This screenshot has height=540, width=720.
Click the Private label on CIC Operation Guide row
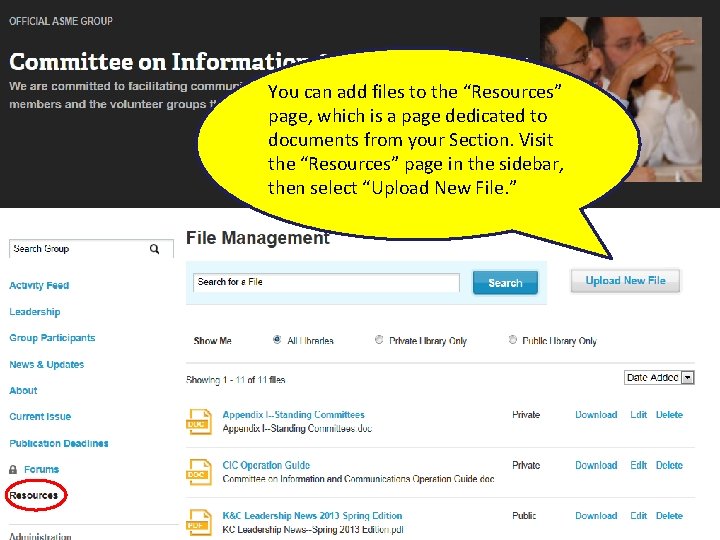526,465
